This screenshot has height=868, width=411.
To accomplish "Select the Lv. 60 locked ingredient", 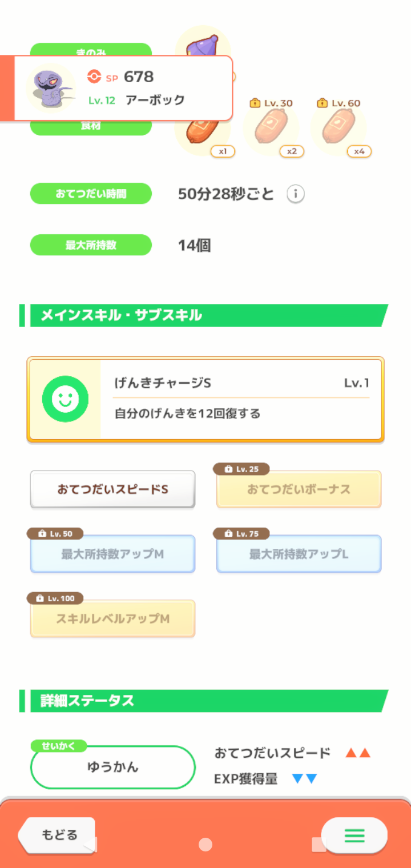I will click(x=339, y=127).
